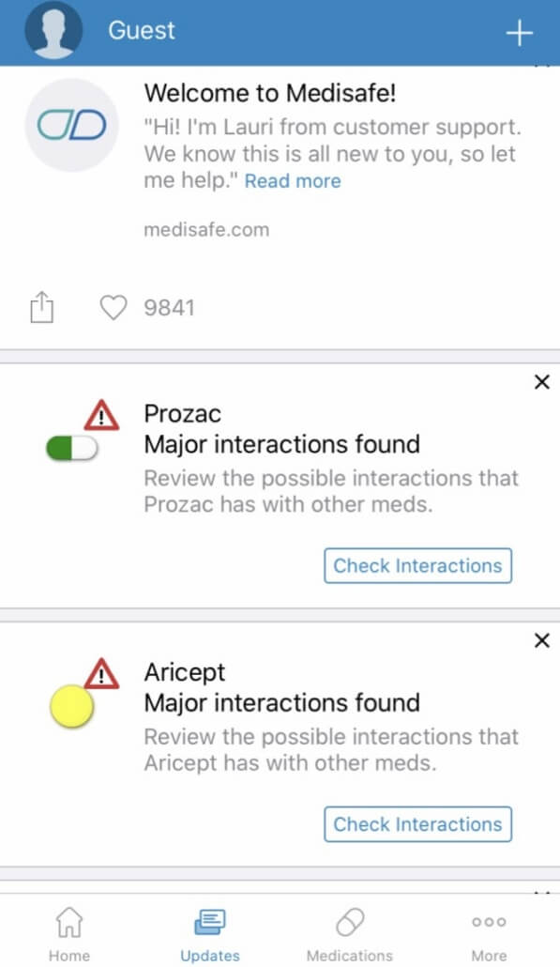
Task: Tap the Guest username label
Action: click(x=142, y=30)
